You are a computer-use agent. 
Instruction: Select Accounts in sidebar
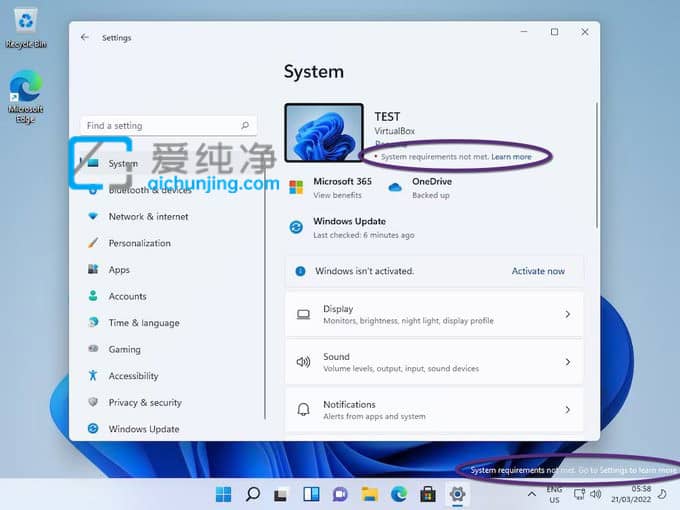(128, 296)
